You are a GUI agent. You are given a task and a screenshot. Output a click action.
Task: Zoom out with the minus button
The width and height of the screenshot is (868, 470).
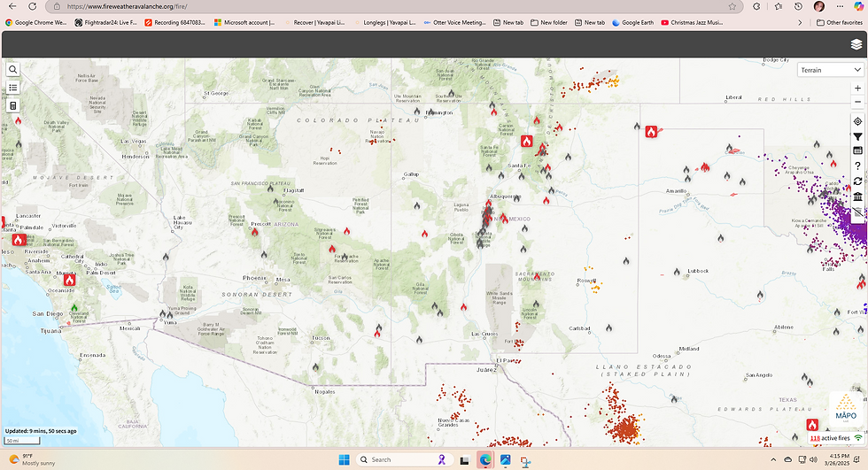pyautogui.click(x=857, y=102)
